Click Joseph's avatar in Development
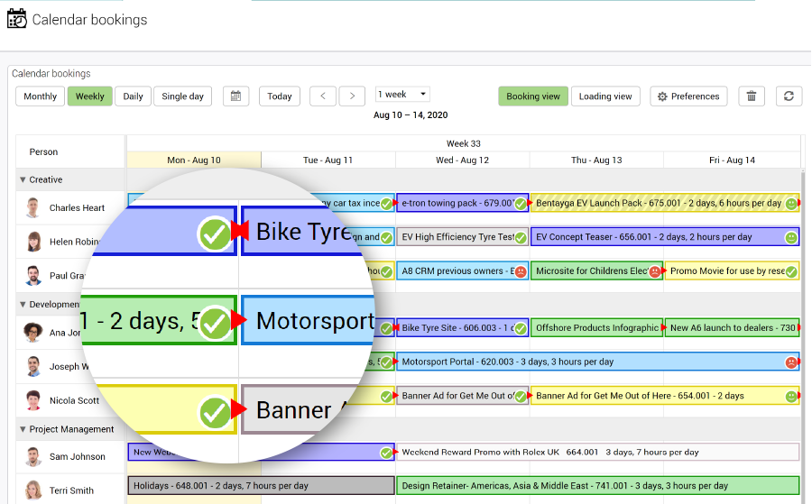This screenshot has height=504, width=812. point(33,366)
